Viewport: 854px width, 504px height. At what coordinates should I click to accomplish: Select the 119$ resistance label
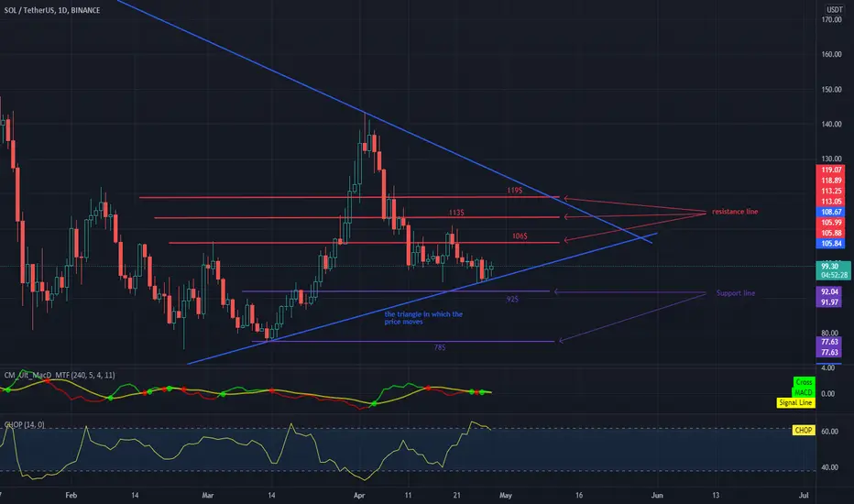pos(515,191)
